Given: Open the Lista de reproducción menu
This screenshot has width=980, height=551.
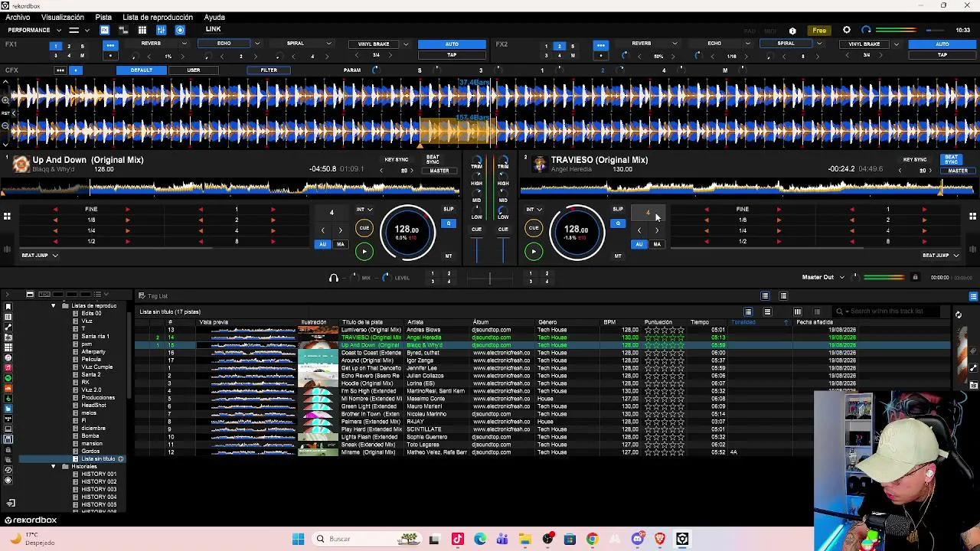Looking at the screenshot, I should [x=158, y=18].
